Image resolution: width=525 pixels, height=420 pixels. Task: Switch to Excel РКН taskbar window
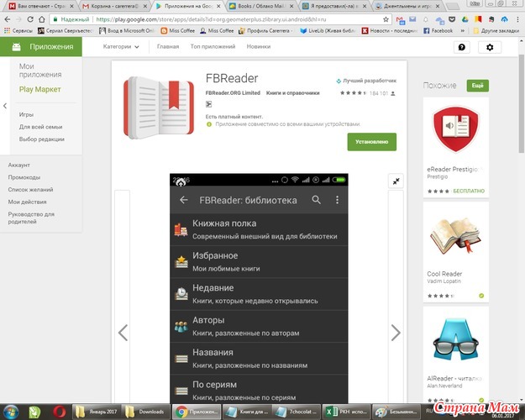click(x=345, y=412)
